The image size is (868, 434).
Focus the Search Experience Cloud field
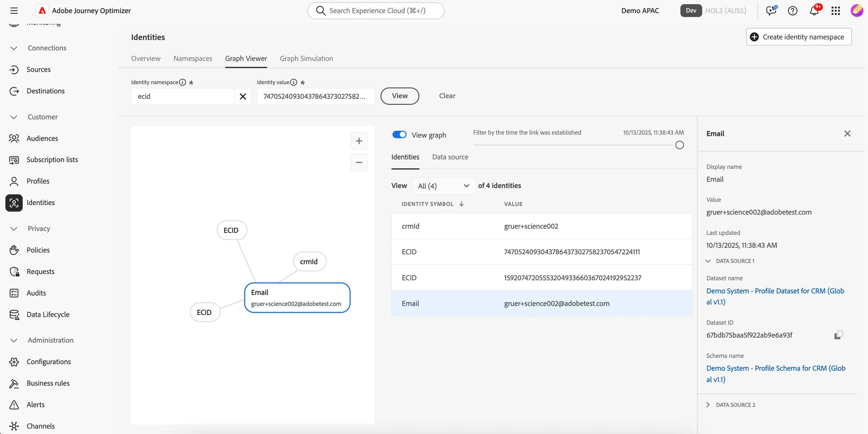pyautogui.click(x=376, y=11)
